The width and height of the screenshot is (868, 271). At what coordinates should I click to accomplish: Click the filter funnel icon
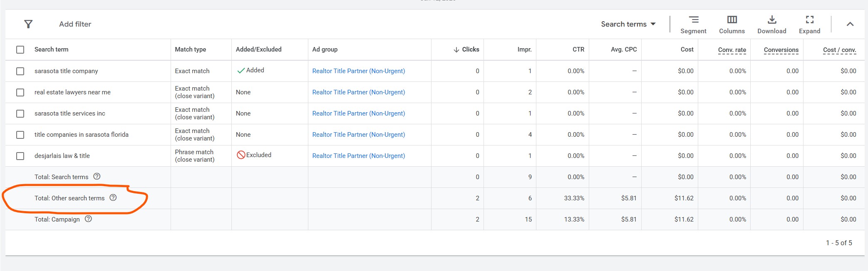[28, 24]
